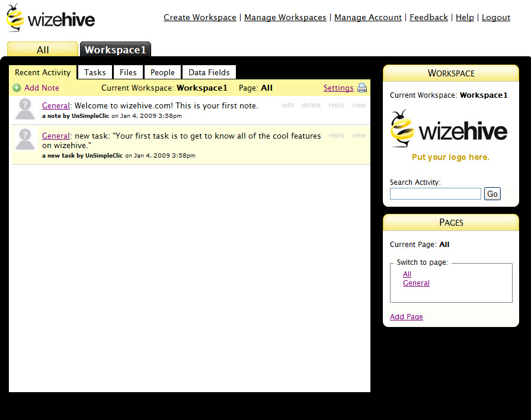Switch to the Tasks tab
531x420 pixels.
[95, 72]
